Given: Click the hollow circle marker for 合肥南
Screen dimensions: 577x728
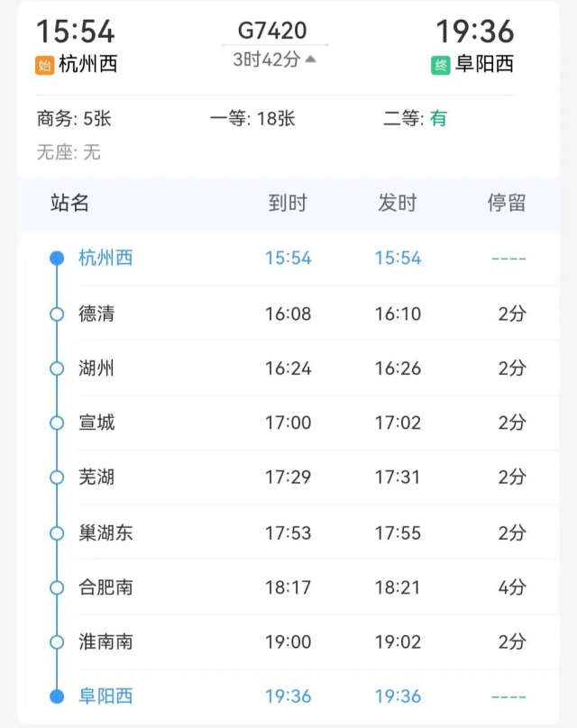Looking at the screenshot, I should pos(57,587).
